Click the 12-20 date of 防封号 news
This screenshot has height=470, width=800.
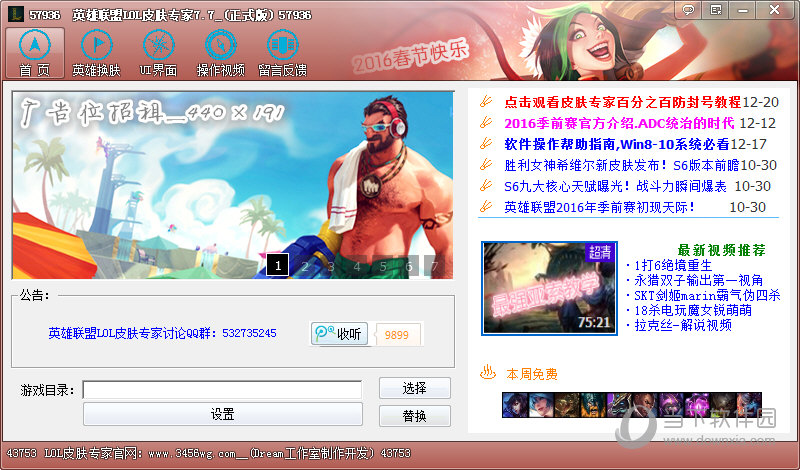coord(760,102)
